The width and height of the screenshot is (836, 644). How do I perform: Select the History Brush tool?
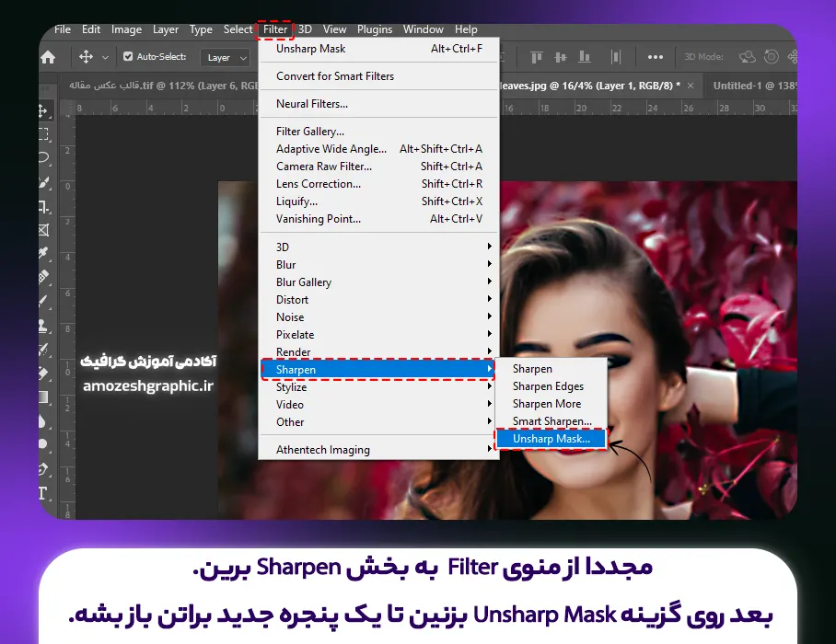point(44,350)
